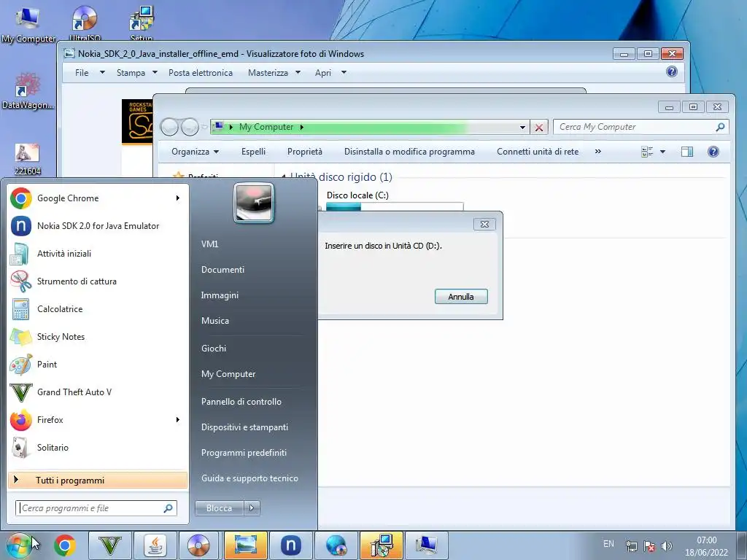747x560 pixels.
Task: Open Pannello di controllo
Action: click(241, 402)
